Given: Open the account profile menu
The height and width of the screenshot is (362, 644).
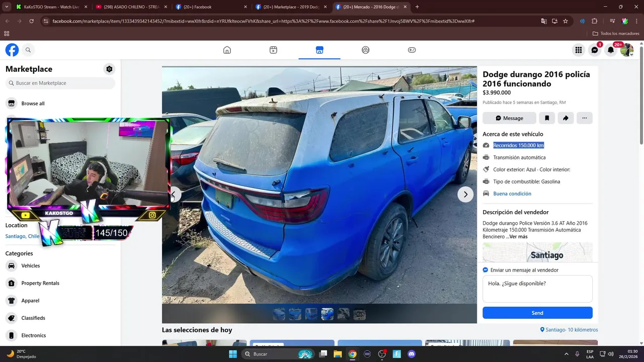Looking at the screenshot, I should click(627, 50).
